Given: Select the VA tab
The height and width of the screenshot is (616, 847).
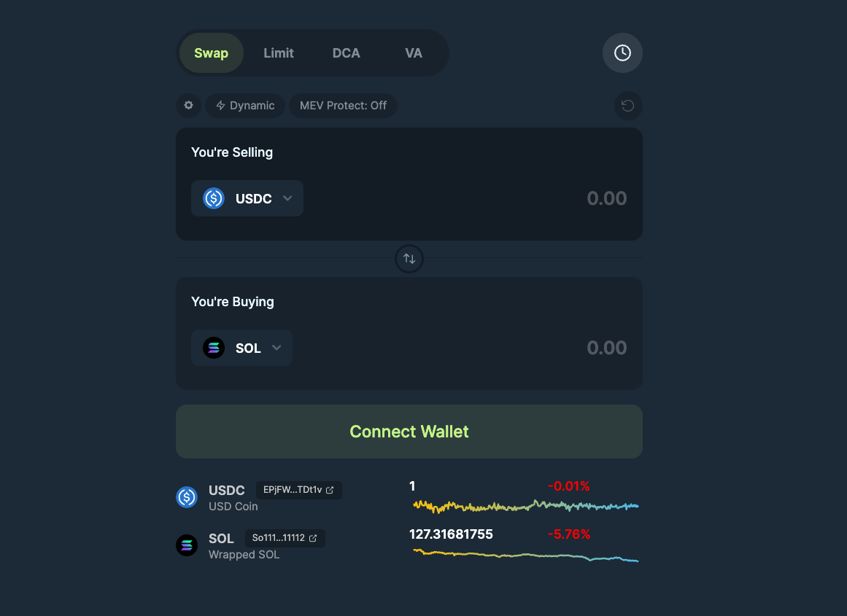Looking at the screenshot, I should (x=414, y=53).
